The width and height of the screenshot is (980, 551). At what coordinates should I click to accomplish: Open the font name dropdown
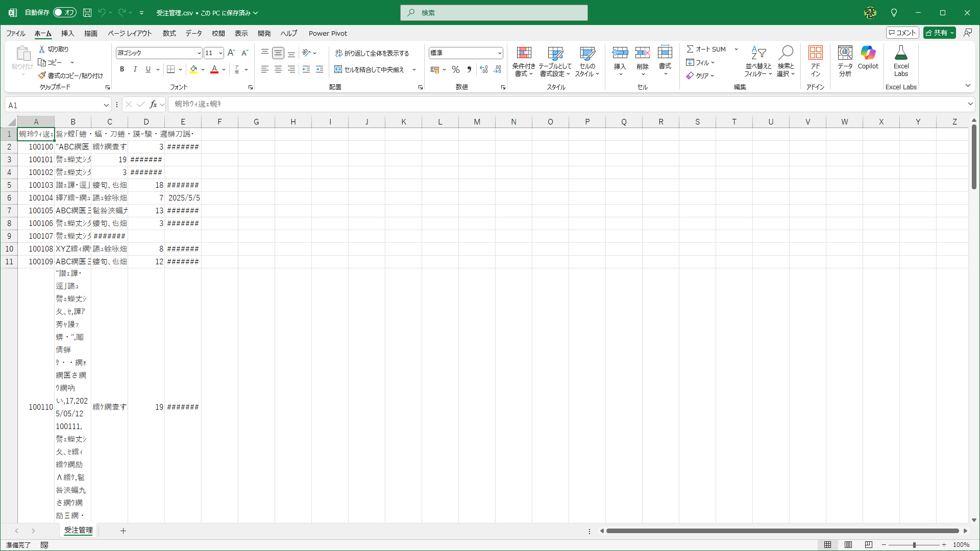tap(199, 53)
